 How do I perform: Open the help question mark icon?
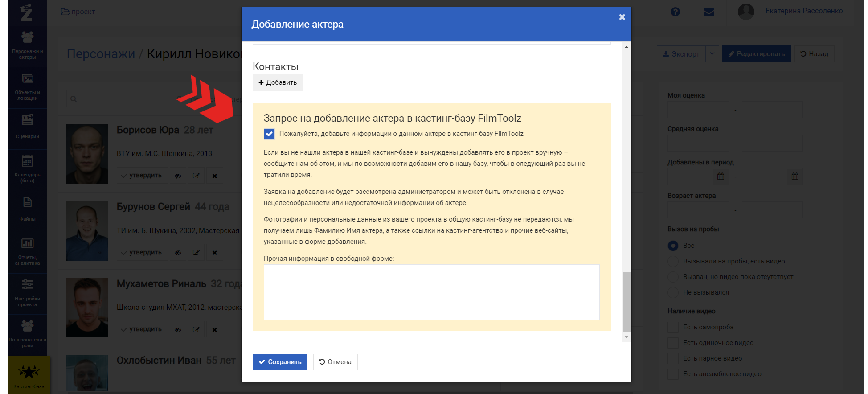(675, 12)
